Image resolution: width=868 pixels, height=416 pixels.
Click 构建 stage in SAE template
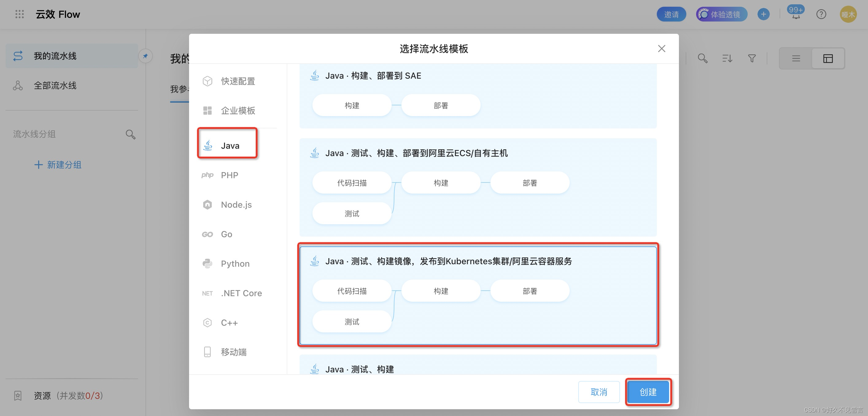tap(352, 105)
